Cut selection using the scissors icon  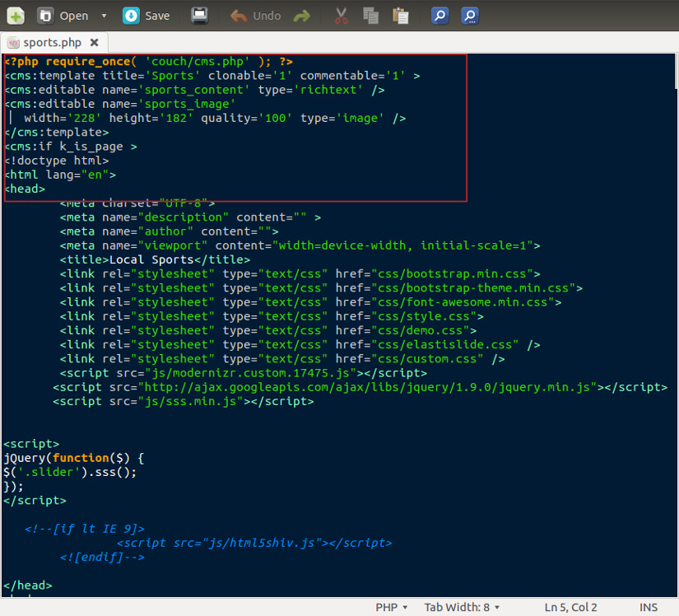(342, 16)
